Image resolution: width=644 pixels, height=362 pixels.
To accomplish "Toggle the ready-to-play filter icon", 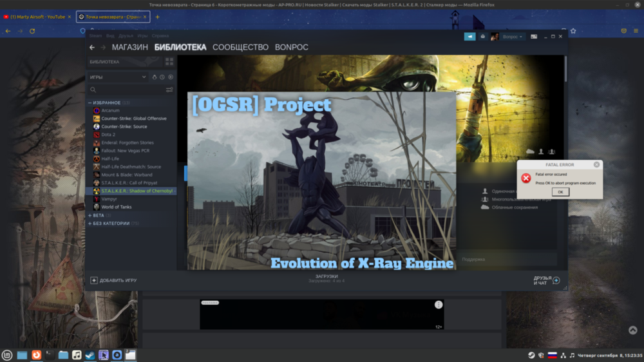I will 171,77.
